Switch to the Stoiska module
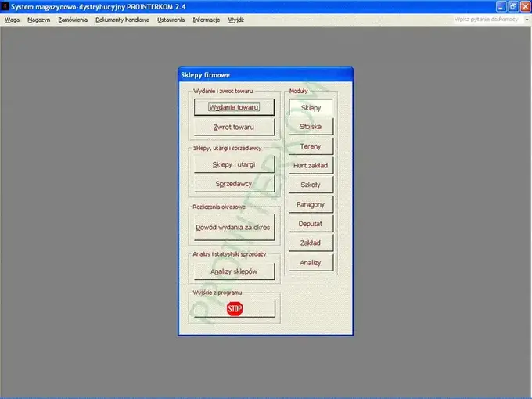The image size is (532, 399). [311, 127]
